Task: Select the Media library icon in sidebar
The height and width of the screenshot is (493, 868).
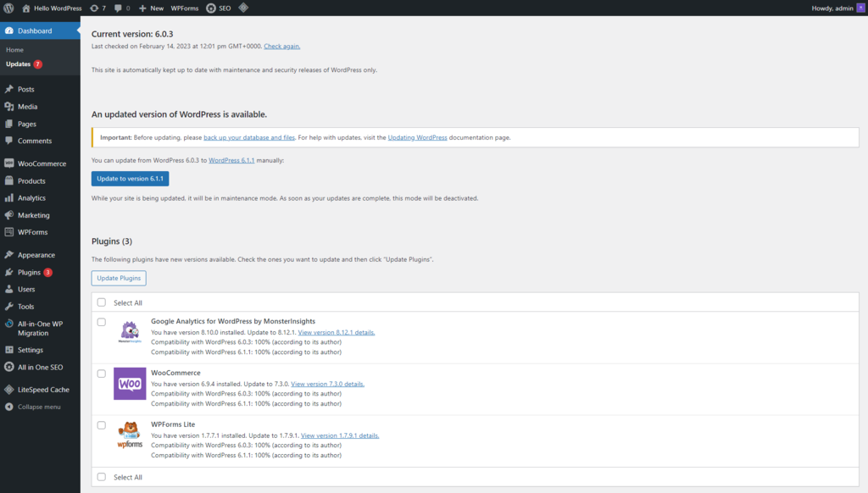Action: 8,107
